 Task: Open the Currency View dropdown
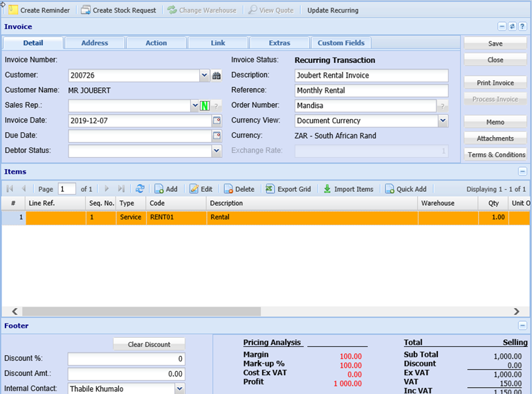click(443, 120)
